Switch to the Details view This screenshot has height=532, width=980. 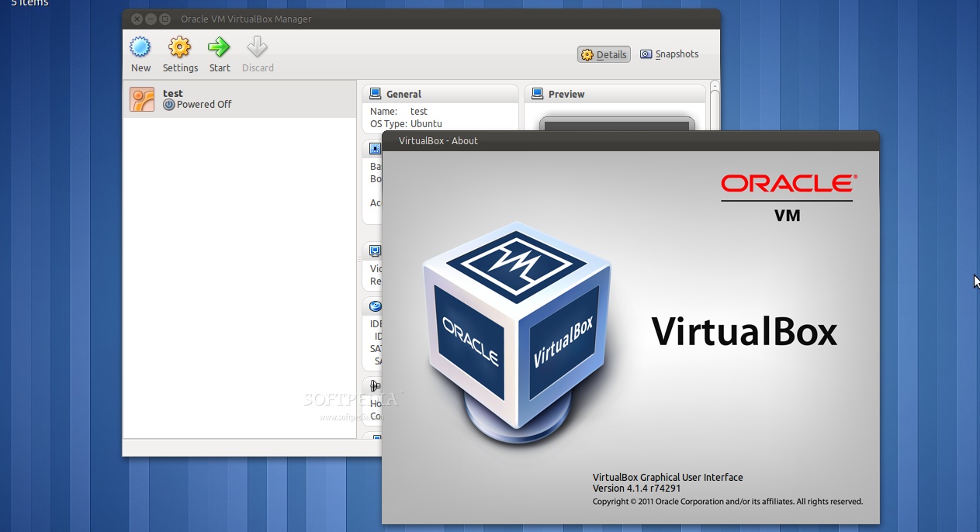click(604, 54)
